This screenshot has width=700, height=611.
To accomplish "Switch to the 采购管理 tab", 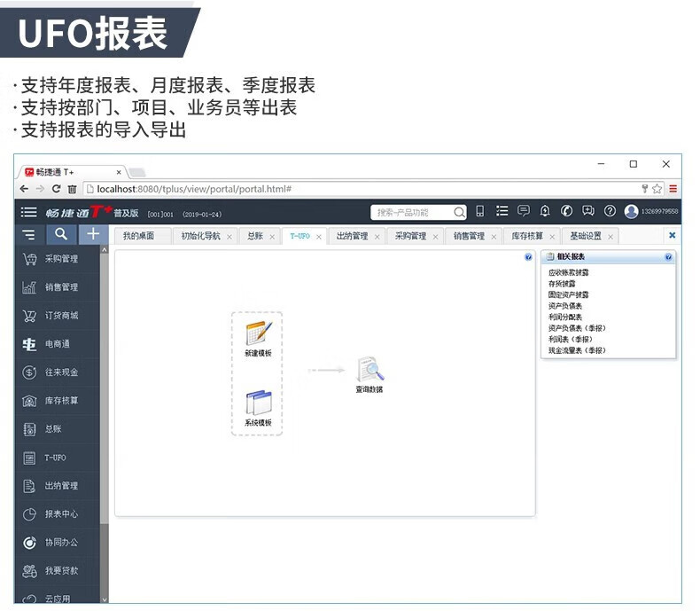I will 410,236.
